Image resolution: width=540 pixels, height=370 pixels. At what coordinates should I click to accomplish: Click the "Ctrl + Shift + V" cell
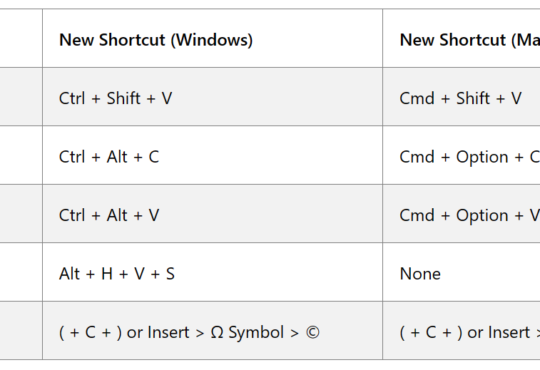pos(212,97)
